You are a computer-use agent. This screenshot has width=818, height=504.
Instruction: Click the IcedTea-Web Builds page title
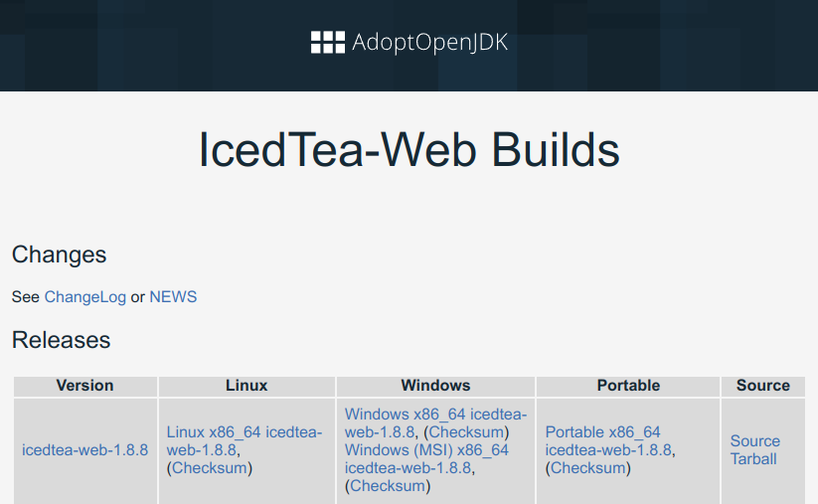(409, 150)
